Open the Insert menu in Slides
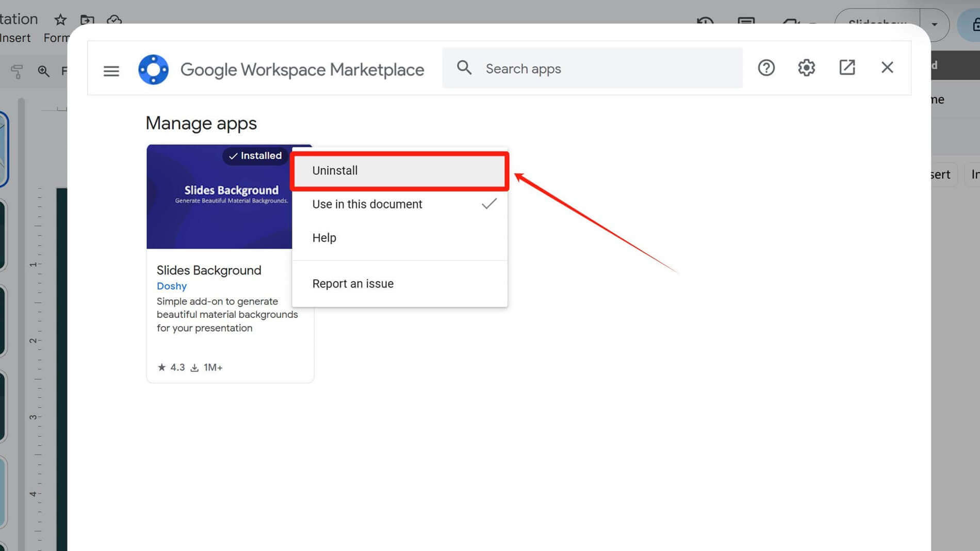Screen dimensions: 980x551 [x=15, y=38]
